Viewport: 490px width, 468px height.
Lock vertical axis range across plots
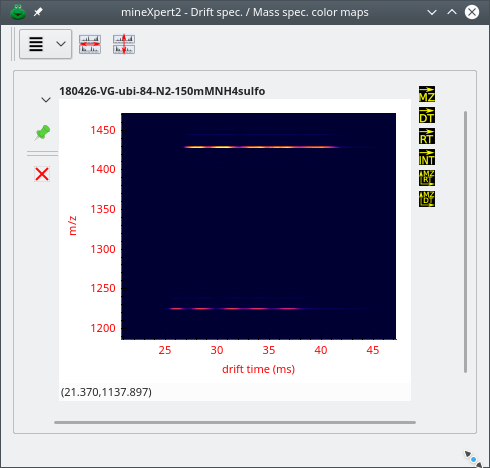(124, 44)
